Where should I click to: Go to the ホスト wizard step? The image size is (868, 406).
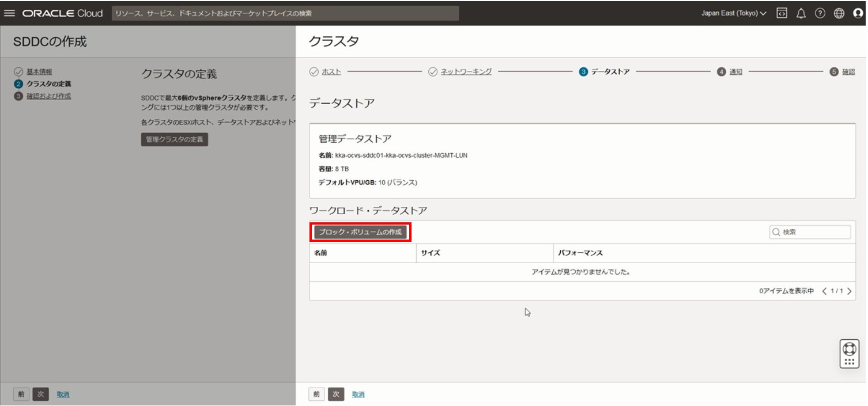coord(331,72)
